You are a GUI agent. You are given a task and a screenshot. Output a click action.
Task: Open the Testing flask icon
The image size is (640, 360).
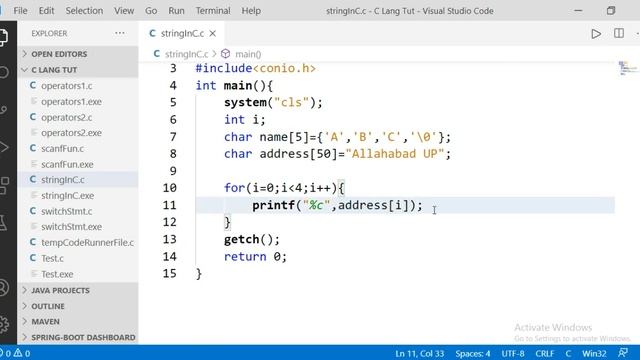click(x=3, y=223)
